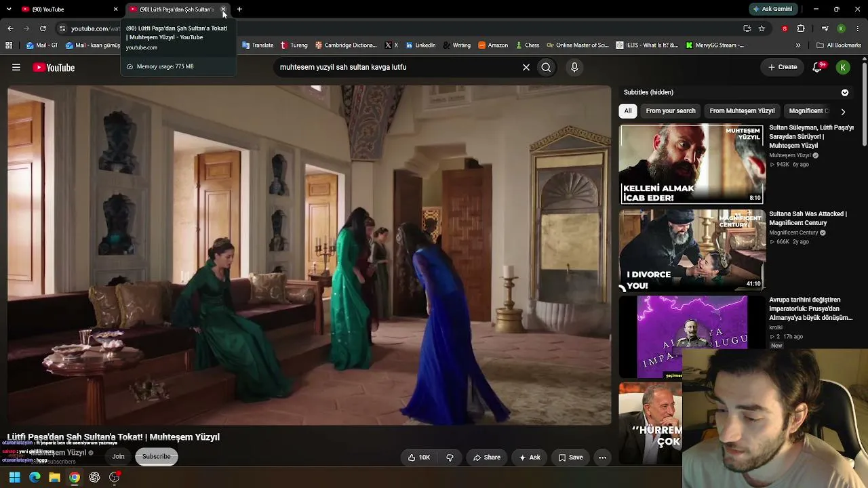Collapse the Subtitles (hidden) panel chevron

pos(845,92)
